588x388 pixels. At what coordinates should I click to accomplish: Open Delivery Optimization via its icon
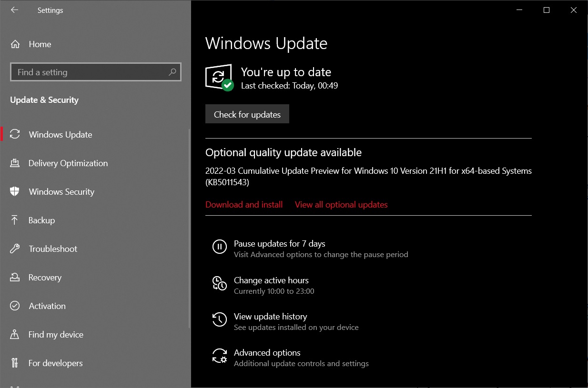click(x=16, y=163)
